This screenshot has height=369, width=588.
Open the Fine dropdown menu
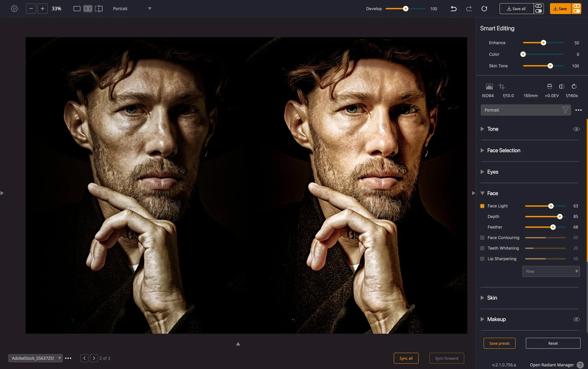(551, 272)
